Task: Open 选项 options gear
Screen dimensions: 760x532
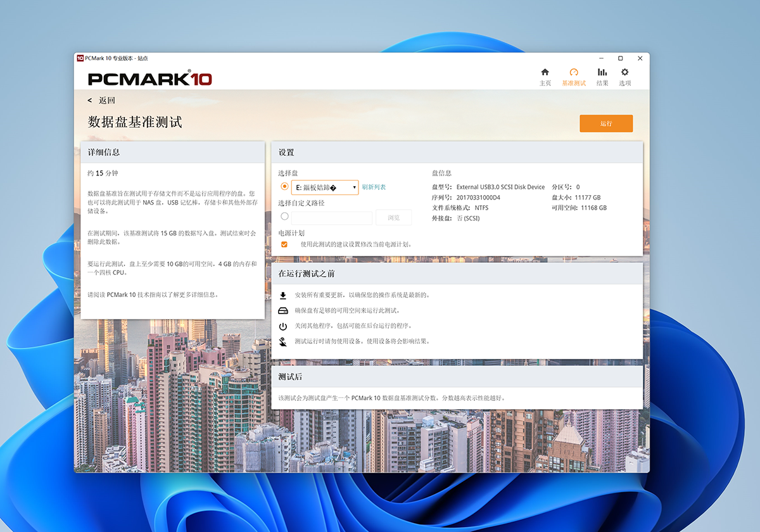Action: pyautogui.click(x=625, y=77)
